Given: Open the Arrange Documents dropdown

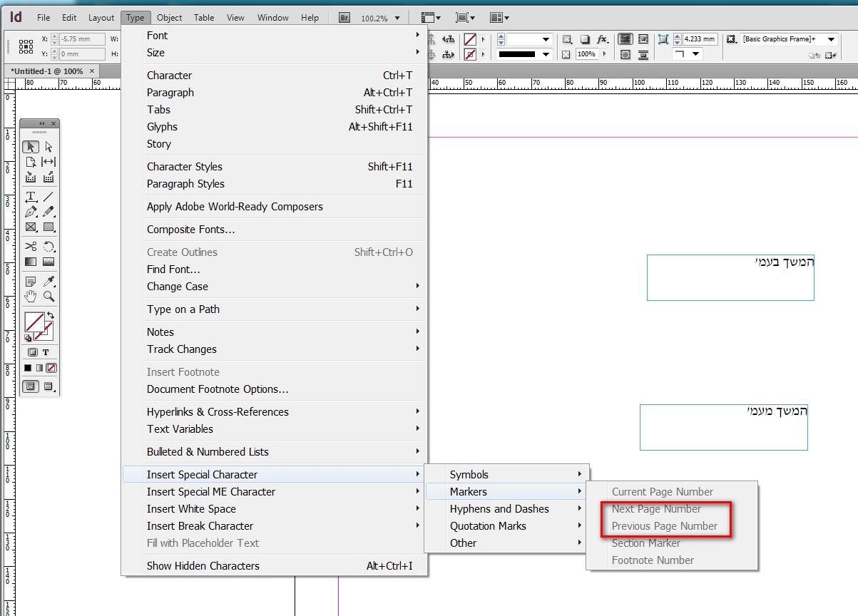Looking at the screenshot, I should pyautogui.click(x=500, y=18).
